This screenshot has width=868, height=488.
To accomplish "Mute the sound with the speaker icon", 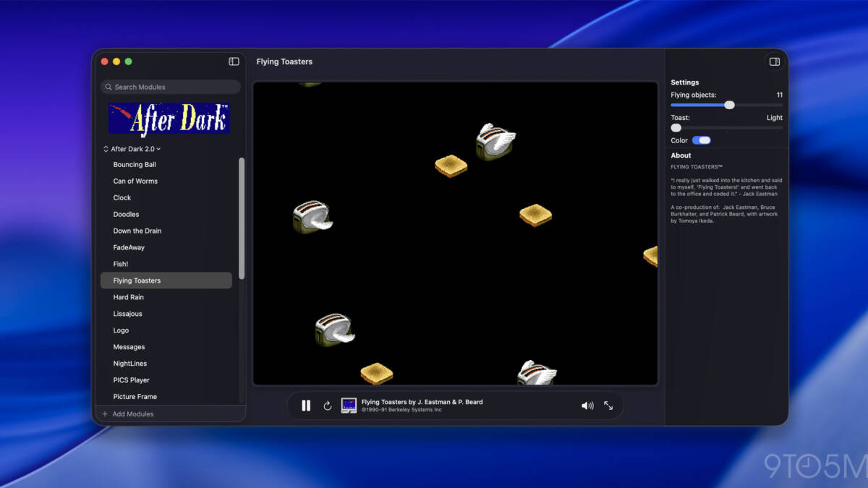I will [x=587, y=406].
